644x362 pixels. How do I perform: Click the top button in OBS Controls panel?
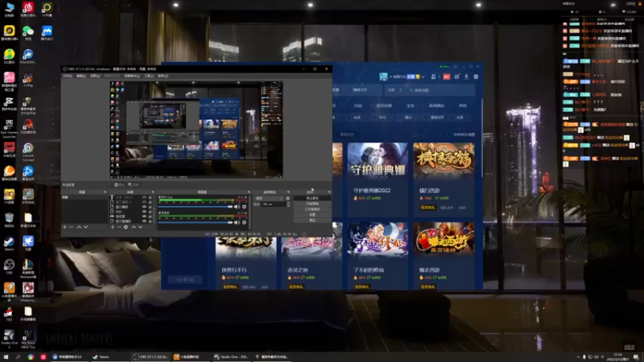[x=312, y=198]
